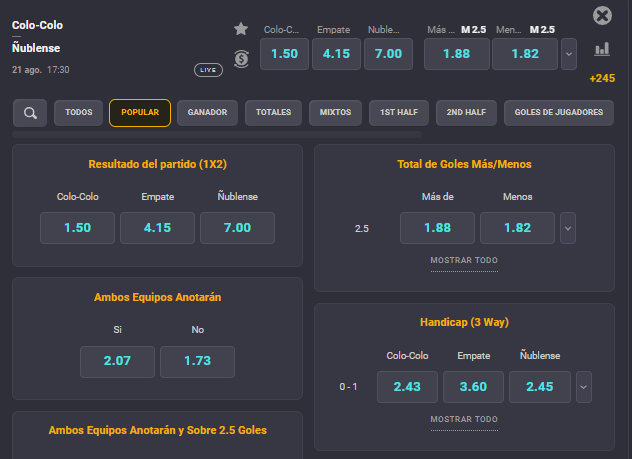Open the market search magnifier
This screenshot has width=632, height=459.
(30, 113)
